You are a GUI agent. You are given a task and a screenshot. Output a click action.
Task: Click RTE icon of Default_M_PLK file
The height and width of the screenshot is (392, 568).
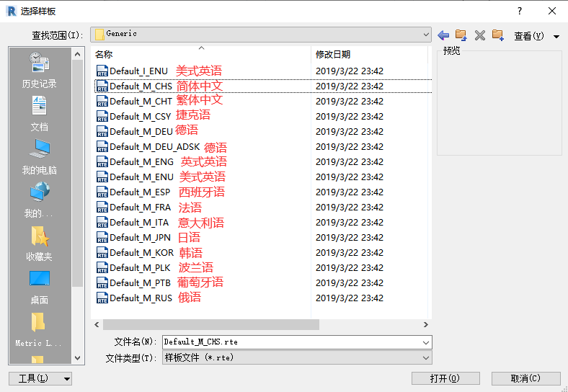pyautogui.click(x=102, y=268)
